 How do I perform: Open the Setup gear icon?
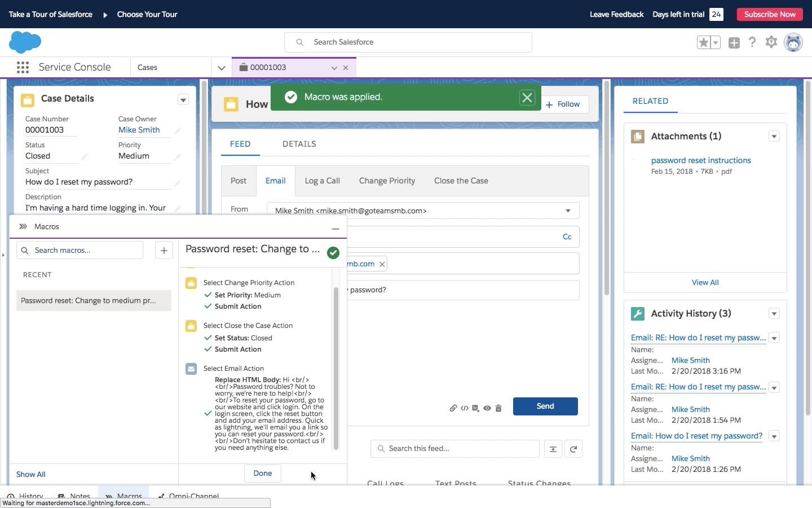[771, 42]
